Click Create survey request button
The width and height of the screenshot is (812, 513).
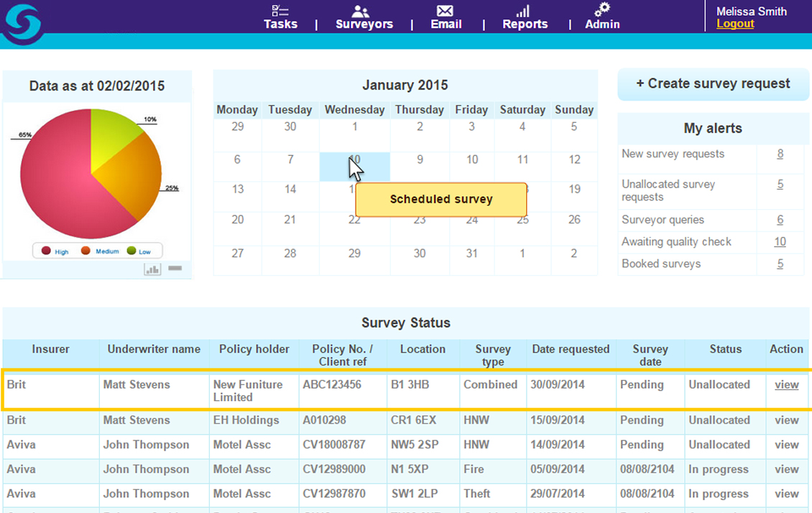[x=712, y=84]
